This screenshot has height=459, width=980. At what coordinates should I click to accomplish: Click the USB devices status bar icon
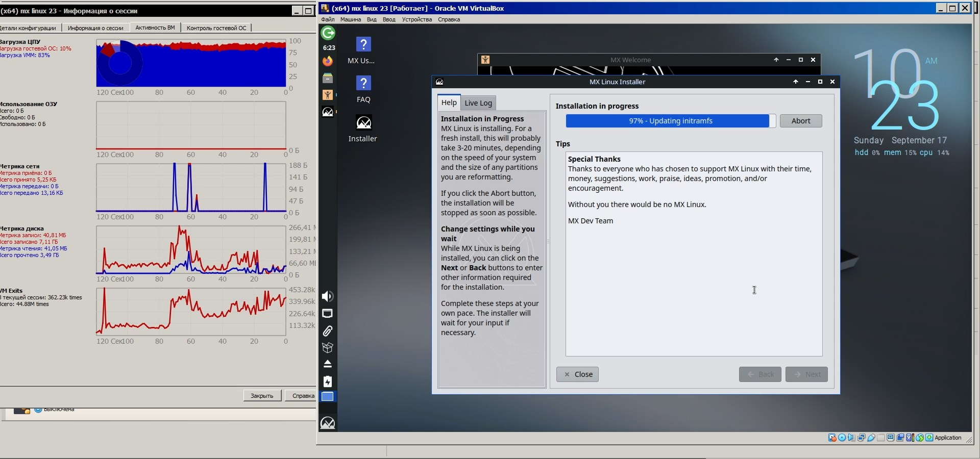tap(871, 438)
